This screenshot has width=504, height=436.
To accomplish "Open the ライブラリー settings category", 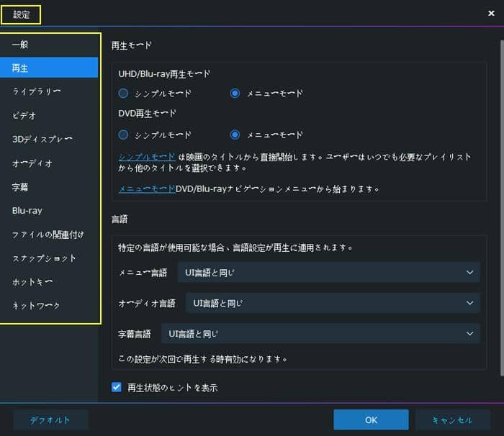I will point(49,91).
